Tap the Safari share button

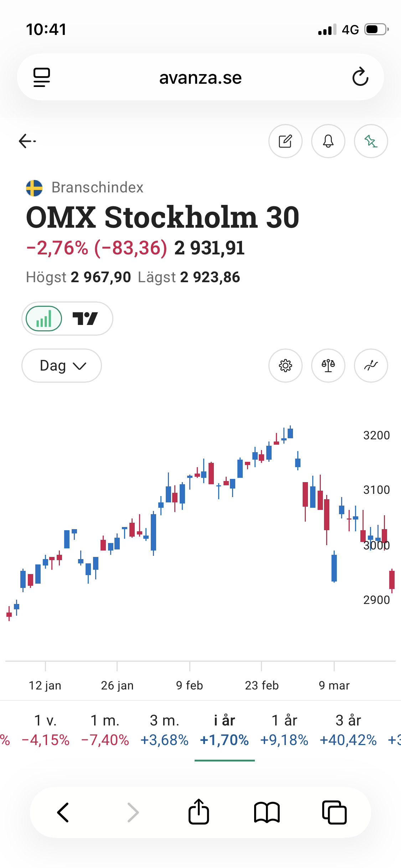pos(199,812)
